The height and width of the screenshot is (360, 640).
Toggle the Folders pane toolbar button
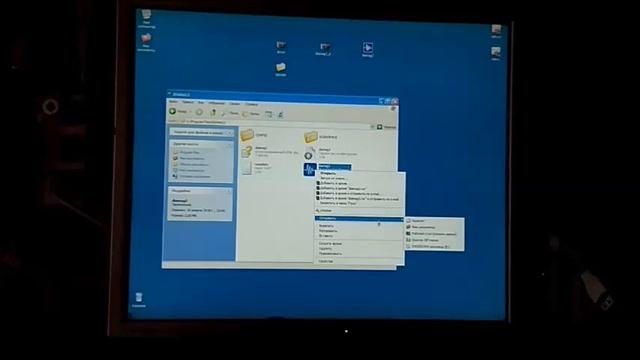coord(251,114)
